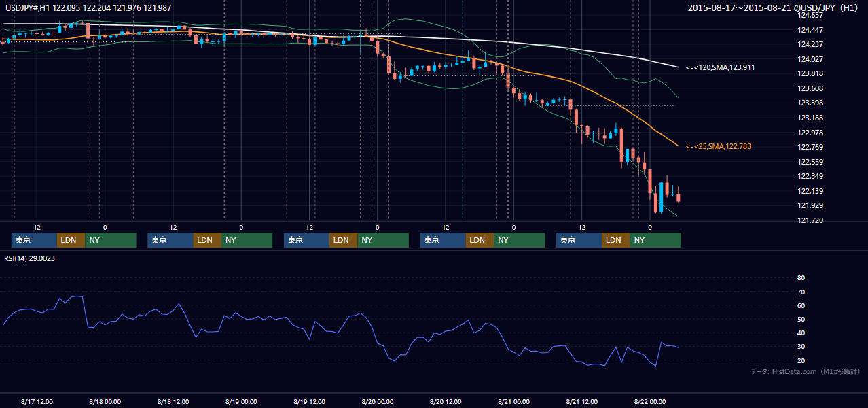Select the NY session box over 8/20 00:00
The width and height of the screenshot is (868, 408).
click(382, 240)
